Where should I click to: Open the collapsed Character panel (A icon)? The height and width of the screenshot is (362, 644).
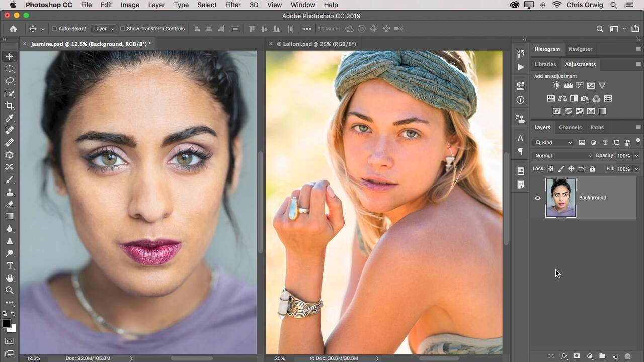(x=520, y=138)
